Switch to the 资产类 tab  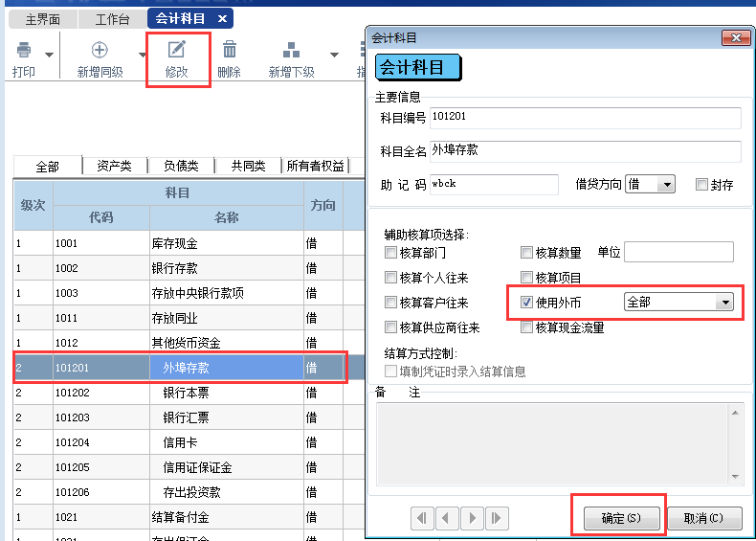point(115,166)
